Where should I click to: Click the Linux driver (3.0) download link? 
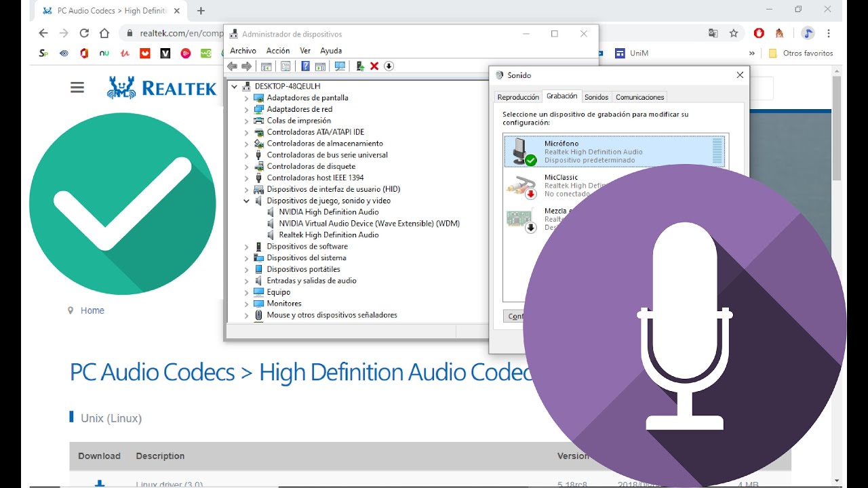pos(168,483)
